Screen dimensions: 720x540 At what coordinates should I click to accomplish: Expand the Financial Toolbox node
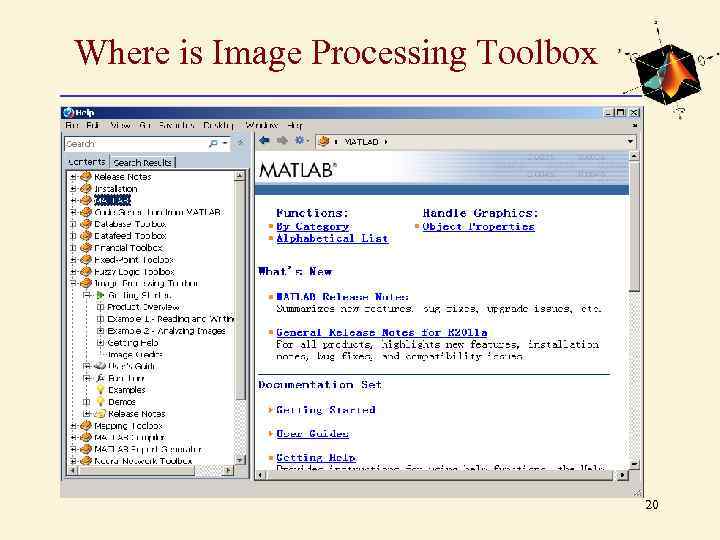[73, 248]
